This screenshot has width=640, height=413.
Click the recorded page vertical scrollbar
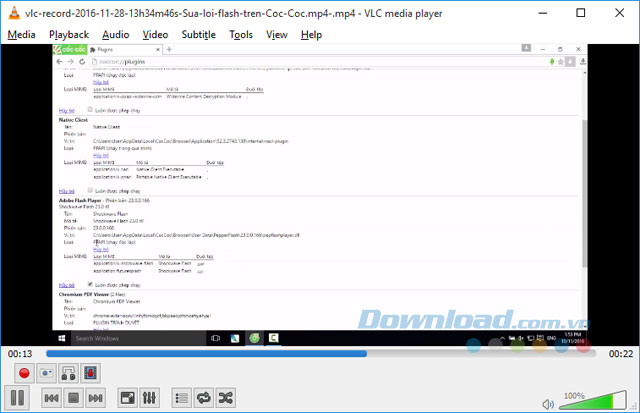584,194
